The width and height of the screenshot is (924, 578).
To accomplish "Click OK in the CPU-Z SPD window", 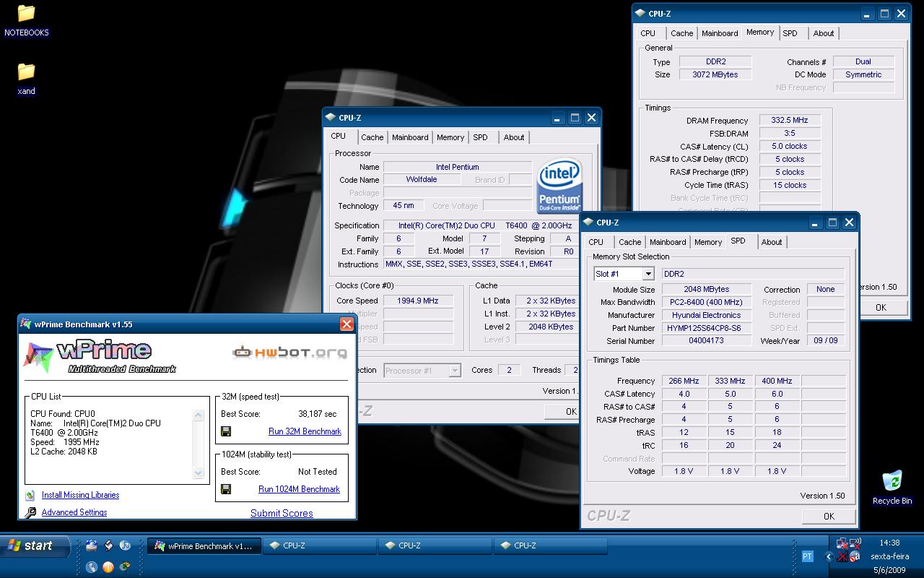I will point(829,516).
